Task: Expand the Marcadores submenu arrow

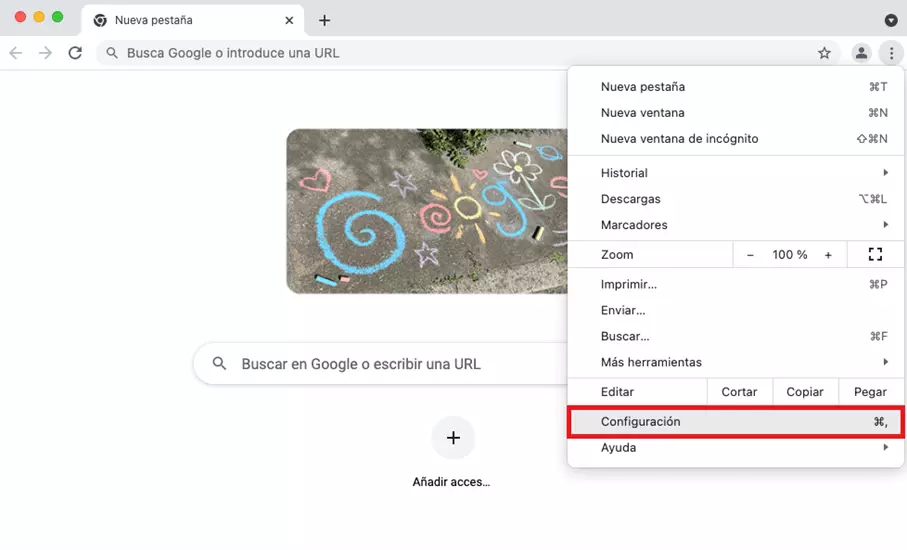Action: [886, 224]
